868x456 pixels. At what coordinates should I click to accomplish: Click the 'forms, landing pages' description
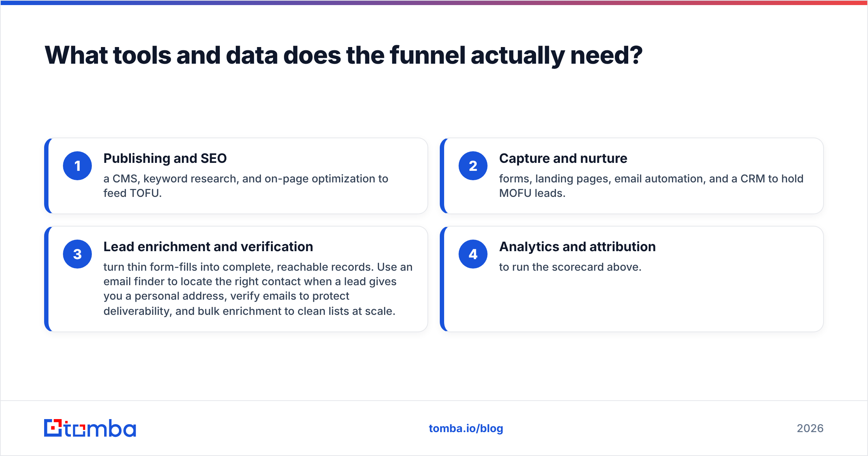point(651,186)
